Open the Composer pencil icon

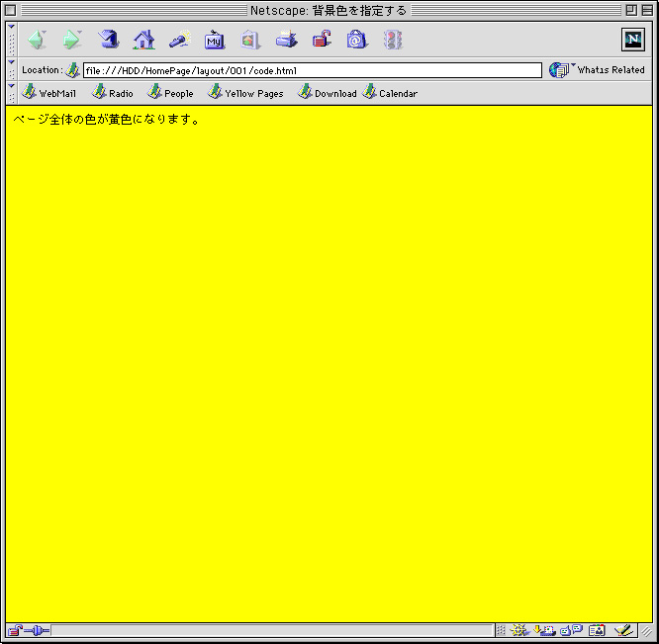[x=622, y=630]
